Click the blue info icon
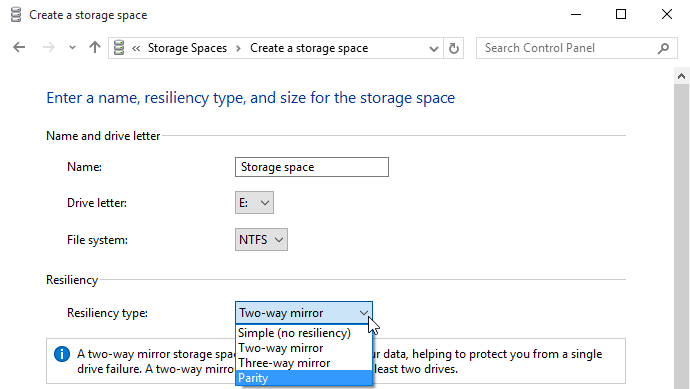 point(62,354)
